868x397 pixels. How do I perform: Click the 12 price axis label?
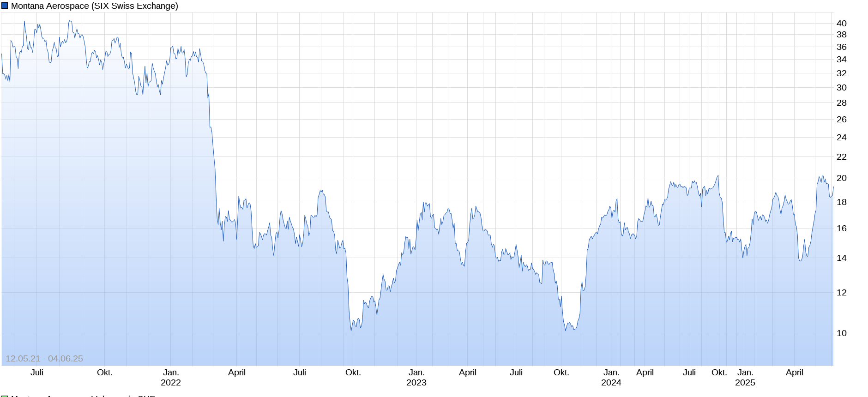click(842, 293)
